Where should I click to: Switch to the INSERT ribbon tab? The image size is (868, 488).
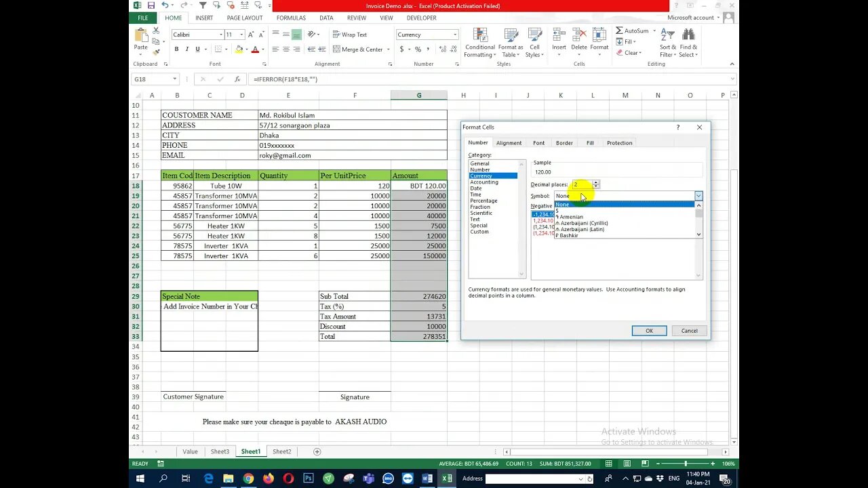203,18
